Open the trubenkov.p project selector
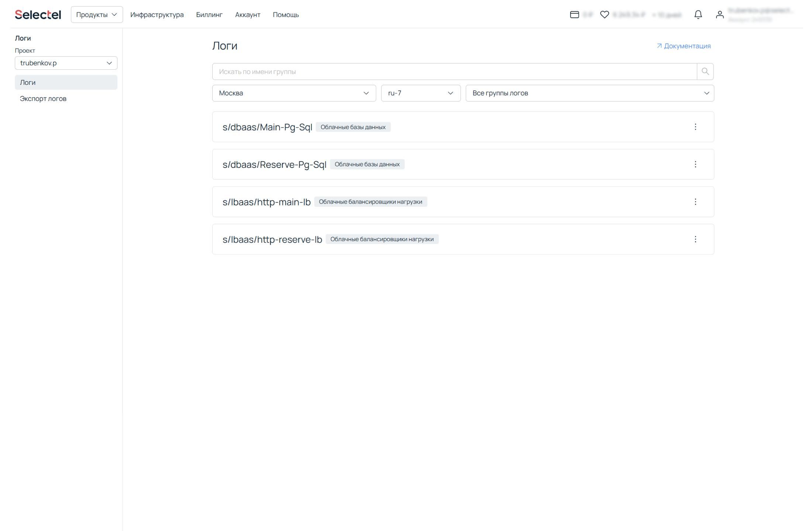This screenshot has width=812, height=531. point(66,63)
